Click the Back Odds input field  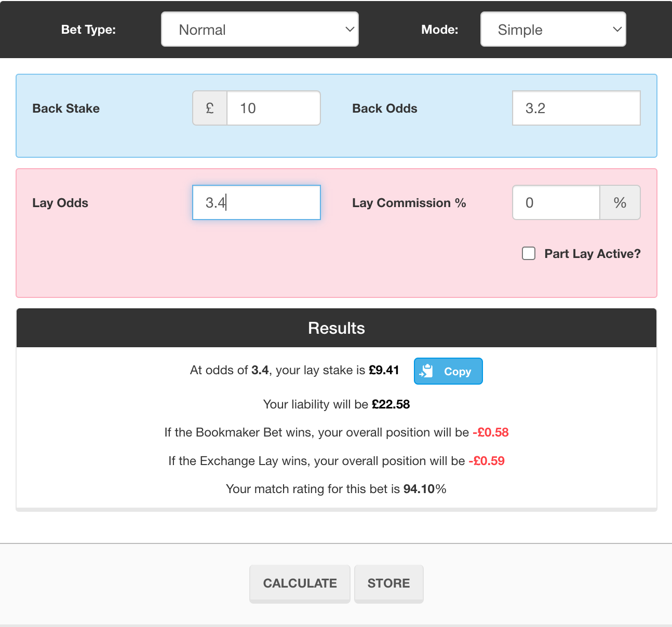click(x=576, y=108)
